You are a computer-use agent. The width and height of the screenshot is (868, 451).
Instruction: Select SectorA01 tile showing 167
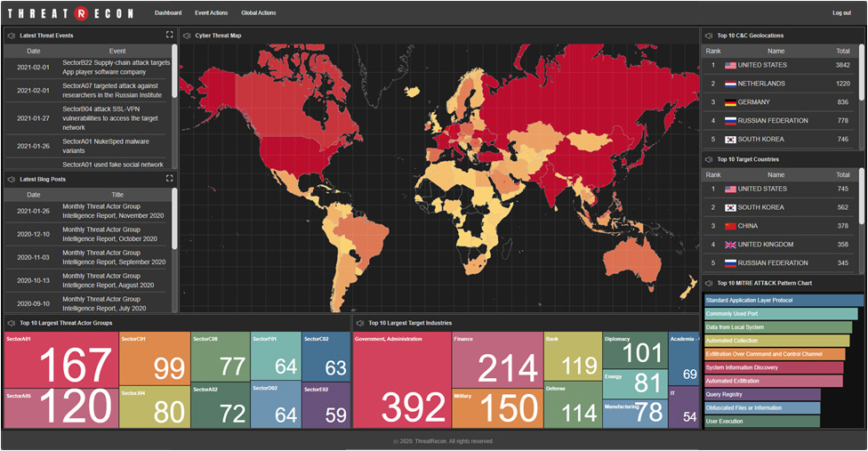[x=60, y=360]
